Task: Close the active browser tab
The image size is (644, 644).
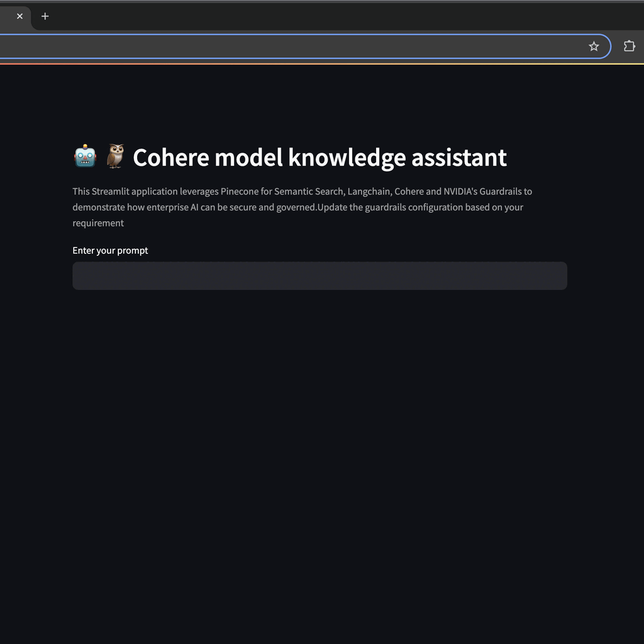Action: coord(19,16)
